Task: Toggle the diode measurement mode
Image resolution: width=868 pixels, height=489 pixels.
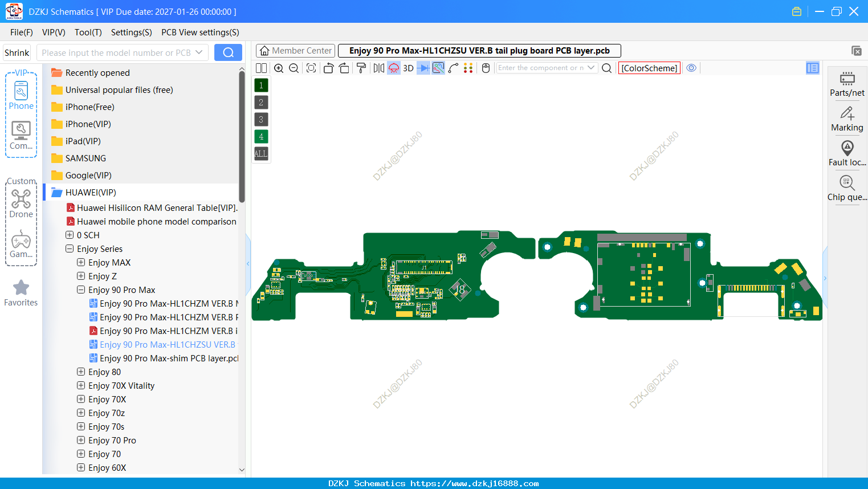Action: [423, 68]
